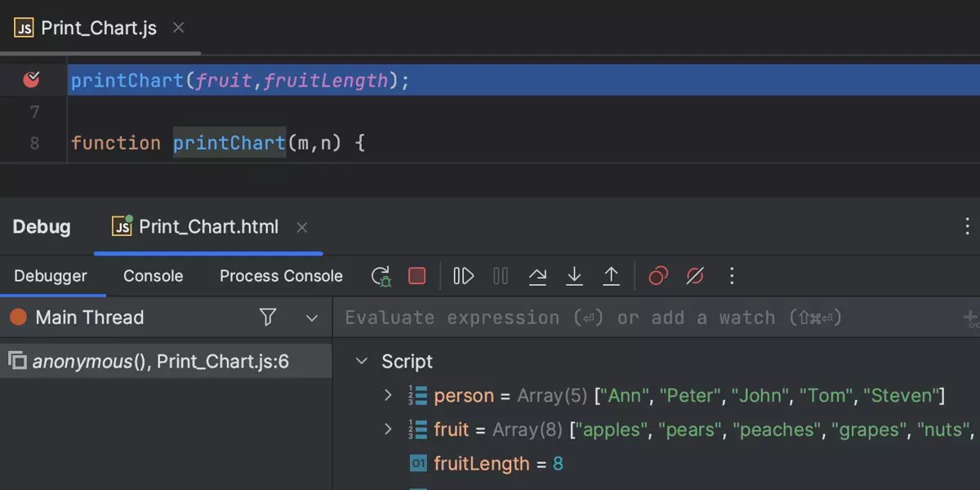Step into the printChart function
The image size is (980, 490).
574,276
